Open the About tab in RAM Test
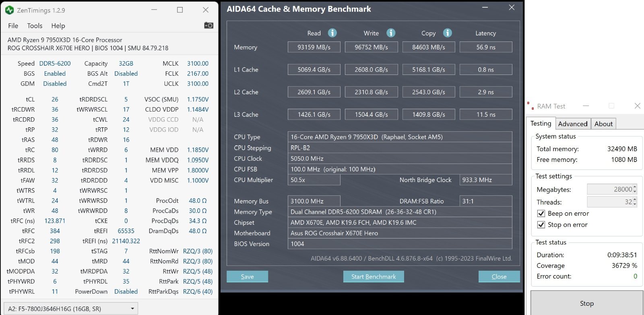The image size is (644, 315). click(603, 124)
